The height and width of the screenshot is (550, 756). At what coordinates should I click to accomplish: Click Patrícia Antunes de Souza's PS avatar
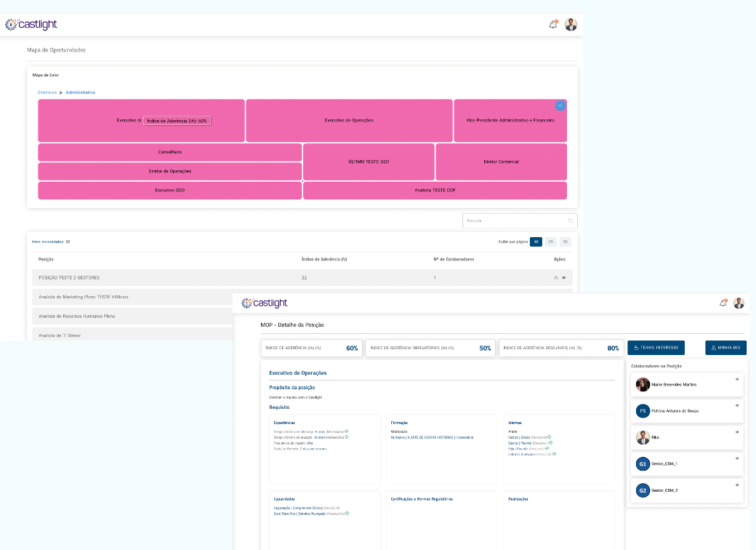[643, 411]
